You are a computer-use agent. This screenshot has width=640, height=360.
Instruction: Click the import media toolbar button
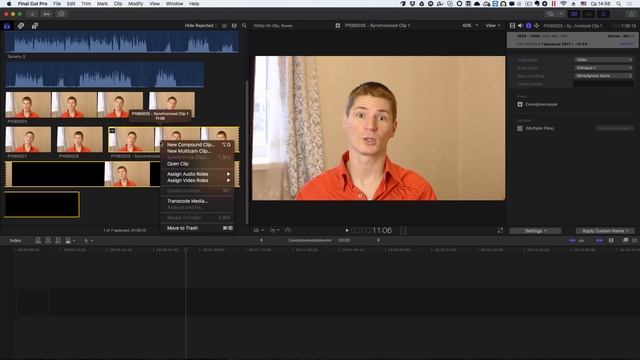[x=32, y=14]
